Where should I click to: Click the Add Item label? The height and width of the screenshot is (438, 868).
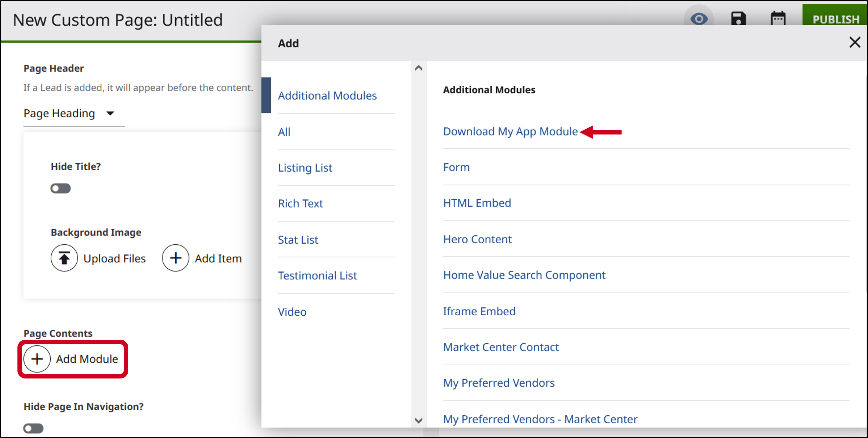point(218,258)
